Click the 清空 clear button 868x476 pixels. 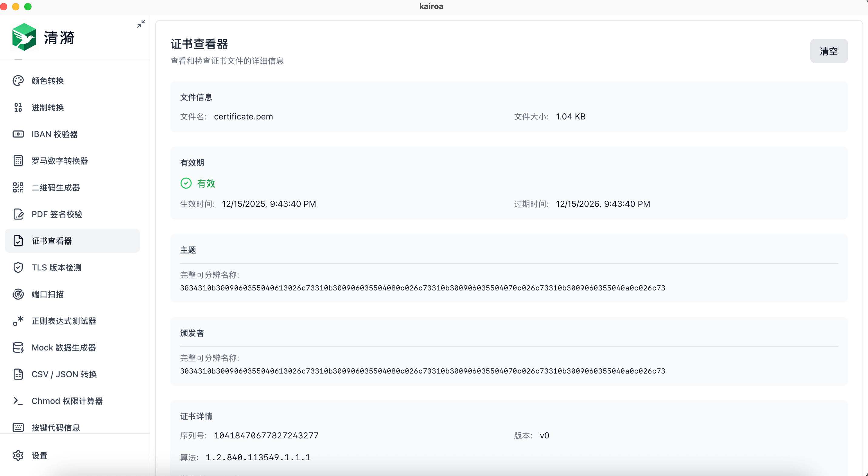click(829, 51)
